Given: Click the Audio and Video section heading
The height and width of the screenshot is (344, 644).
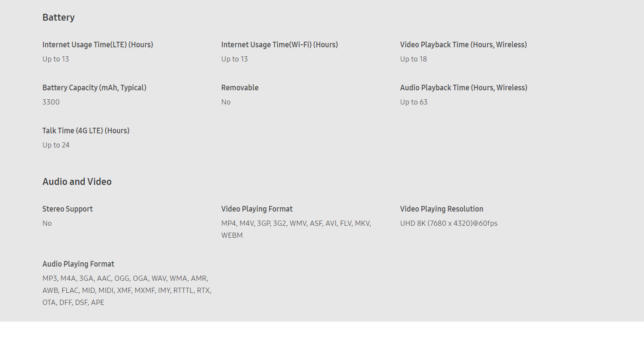Looking at the screenshot, I should (x=77, y=181).
